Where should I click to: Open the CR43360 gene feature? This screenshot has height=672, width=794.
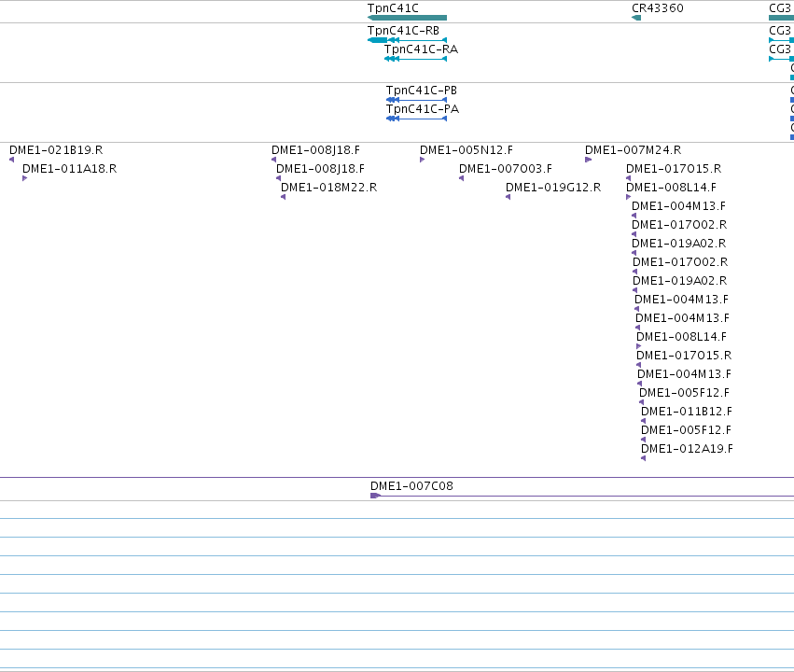click(636, 18)
